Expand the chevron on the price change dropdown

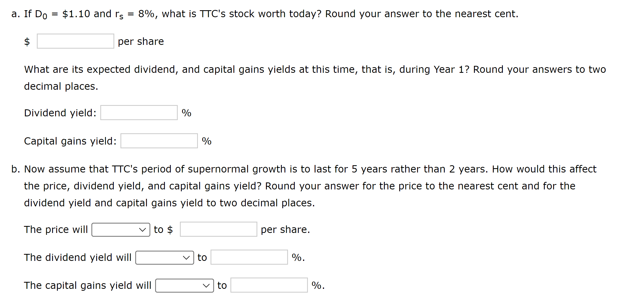(x=143, y=229)
